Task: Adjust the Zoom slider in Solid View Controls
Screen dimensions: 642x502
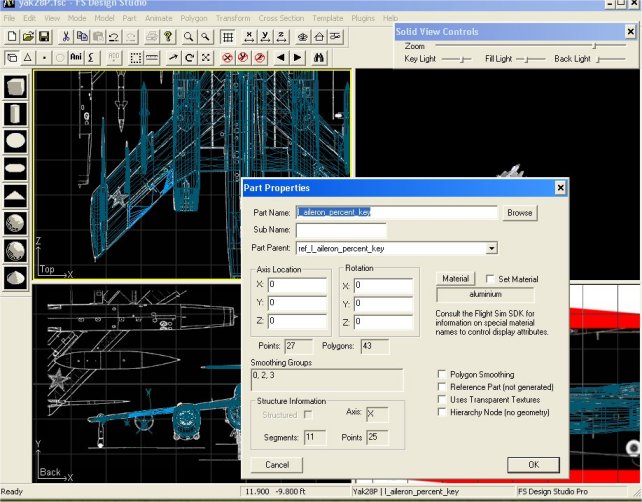Action: point(594,46)
